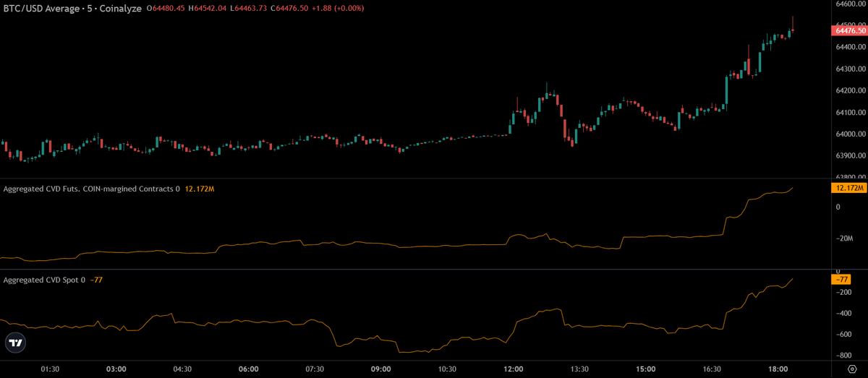Click the 64100.00 price axis label
Screen dimensions: 868x378
click(851, 113)
